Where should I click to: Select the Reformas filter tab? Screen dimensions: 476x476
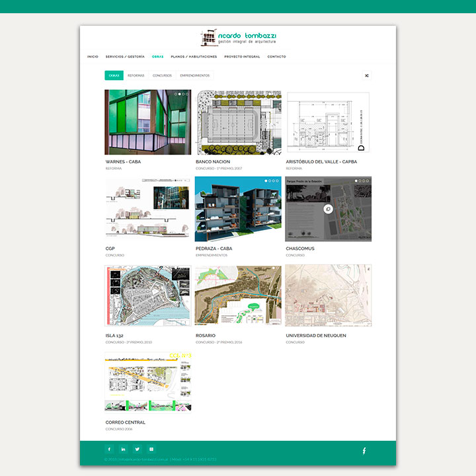(136, 75)
